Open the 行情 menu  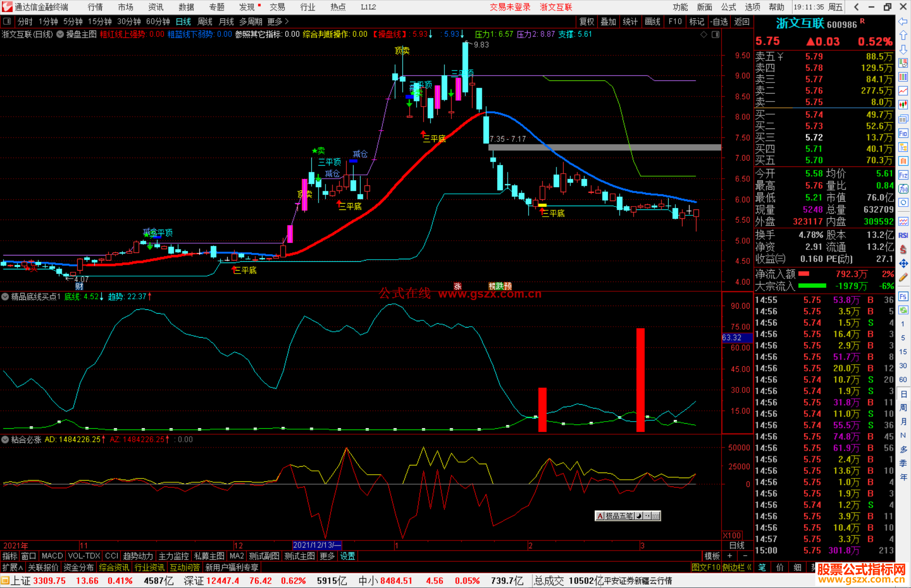[x=95, y=7]
